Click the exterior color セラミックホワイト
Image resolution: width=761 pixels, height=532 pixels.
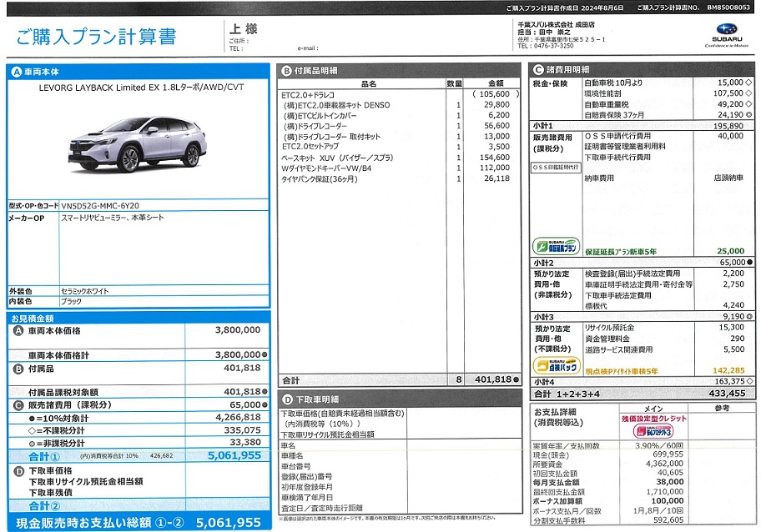(x=85, y=291)
